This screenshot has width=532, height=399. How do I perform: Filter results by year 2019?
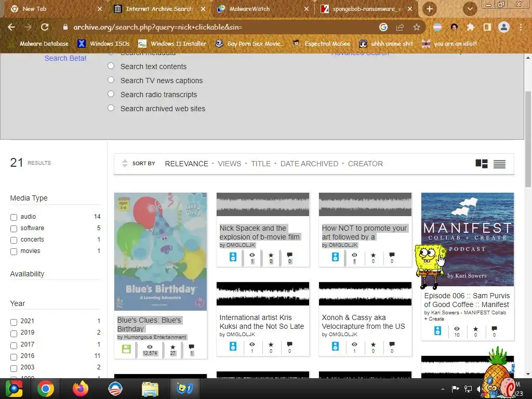tap(14, 334)
